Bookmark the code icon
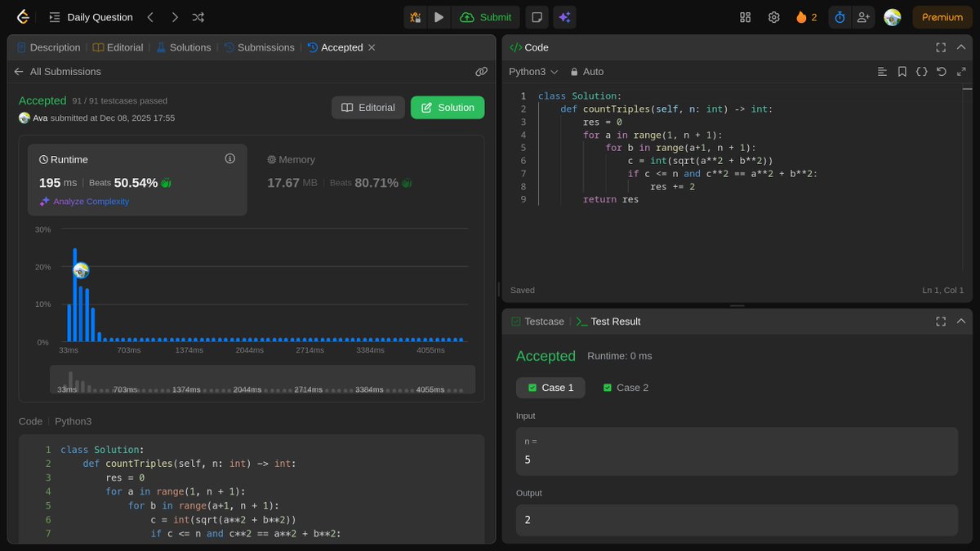Viewport: 980px width, 551px height. click(902, 72)
